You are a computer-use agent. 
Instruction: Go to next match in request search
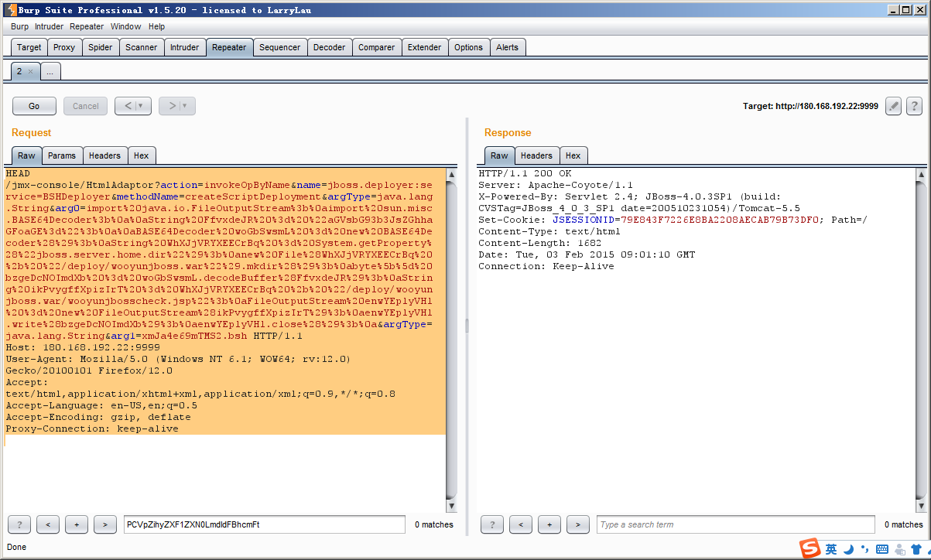click(x=105, y=524)
